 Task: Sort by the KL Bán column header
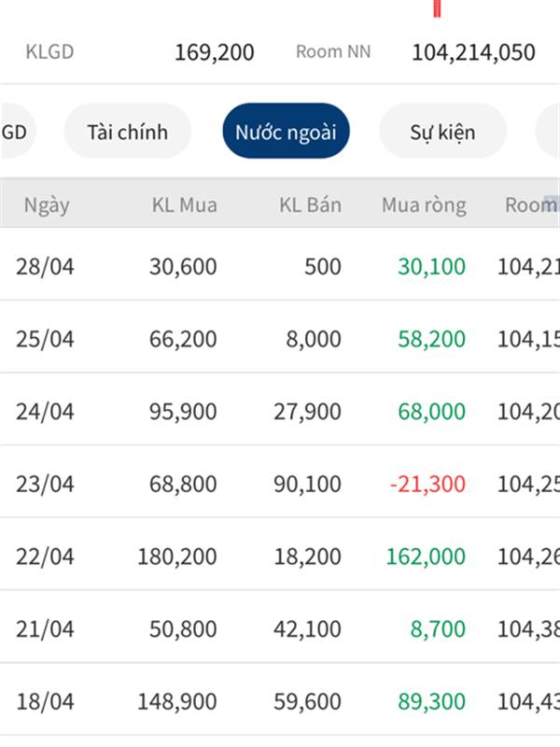coord(310,205)
